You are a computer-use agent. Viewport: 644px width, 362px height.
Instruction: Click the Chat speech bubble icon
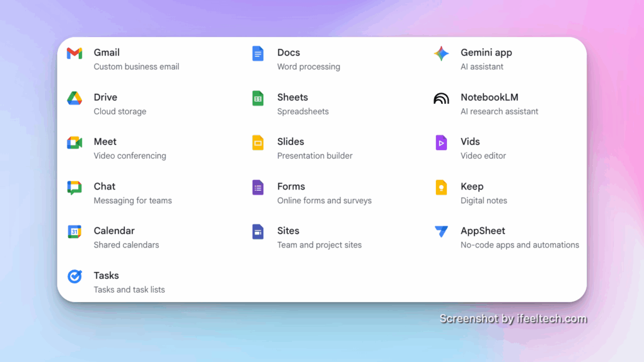tap(74, 187)
